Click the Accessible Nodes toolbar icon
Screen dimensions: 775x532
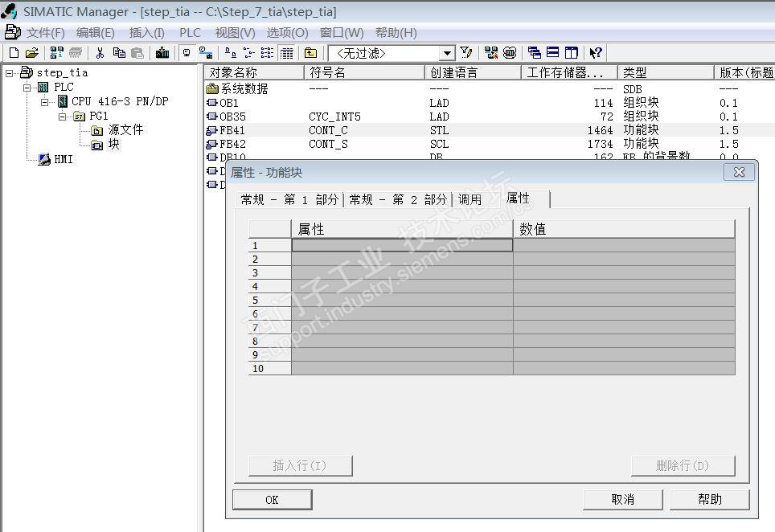click(x=57, y=53)
